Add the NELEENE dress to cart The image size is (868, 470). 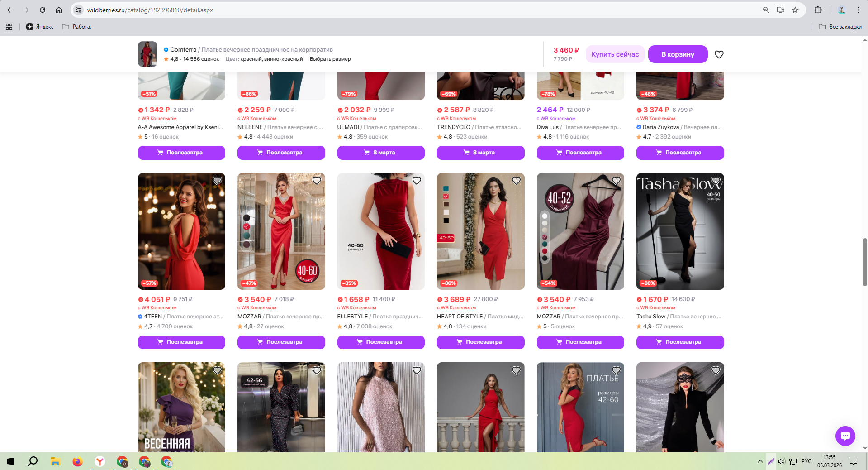(x=281, y=153)
